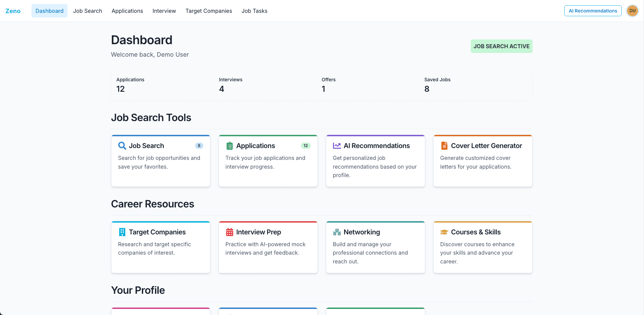Image resolution: width=644 pixels, height=315 pixels.
Task: Click the Your Profile heading
Action: coord(138,290)
